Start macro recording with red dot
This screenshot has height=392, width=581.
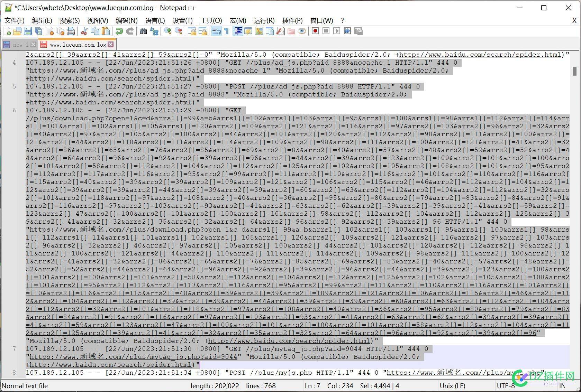[x=315, y=31]
